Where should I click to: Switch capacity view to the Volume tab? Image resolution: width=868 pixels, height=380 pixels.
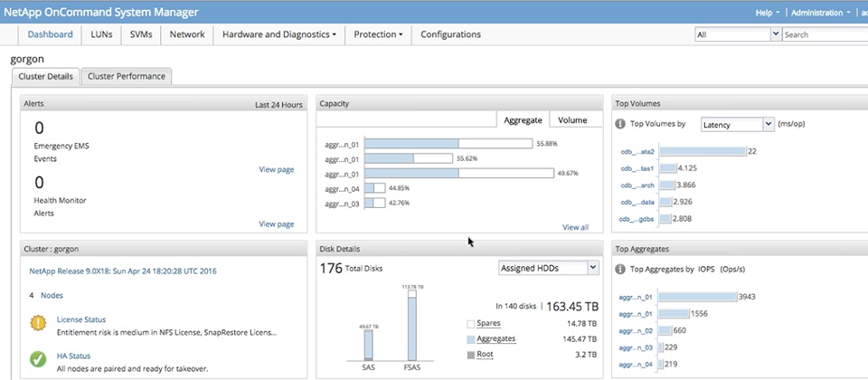(572, 119)
